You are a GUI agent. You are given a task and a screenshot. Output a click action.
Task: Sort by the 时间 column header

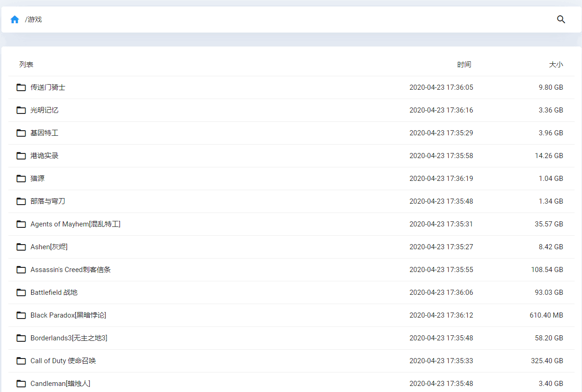pyautogui.click(x=464, y=65)
